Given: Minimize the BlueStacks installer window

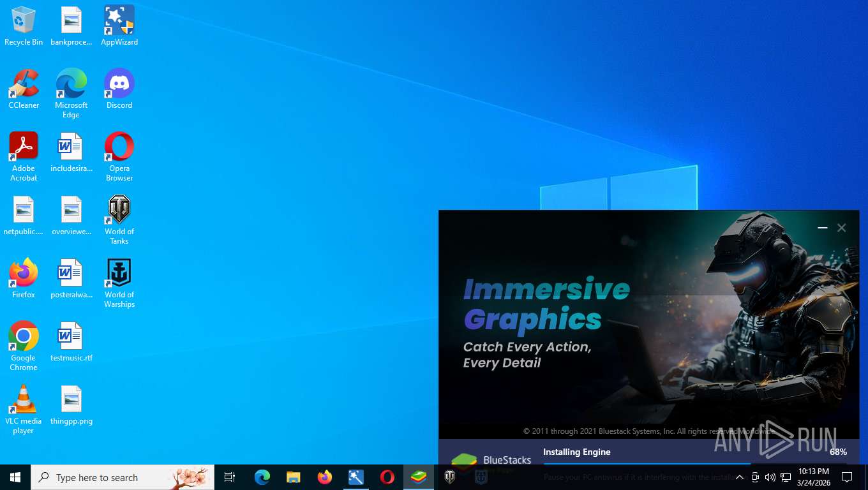Looking at the screenshot, I should tap(823, 228).
